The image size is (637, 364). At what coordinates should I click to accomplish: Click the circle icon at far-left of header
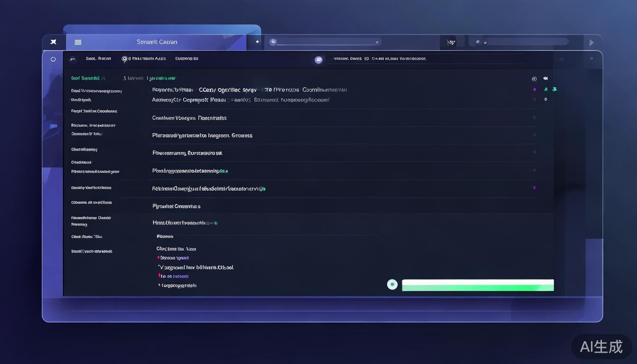pos(53,59)
